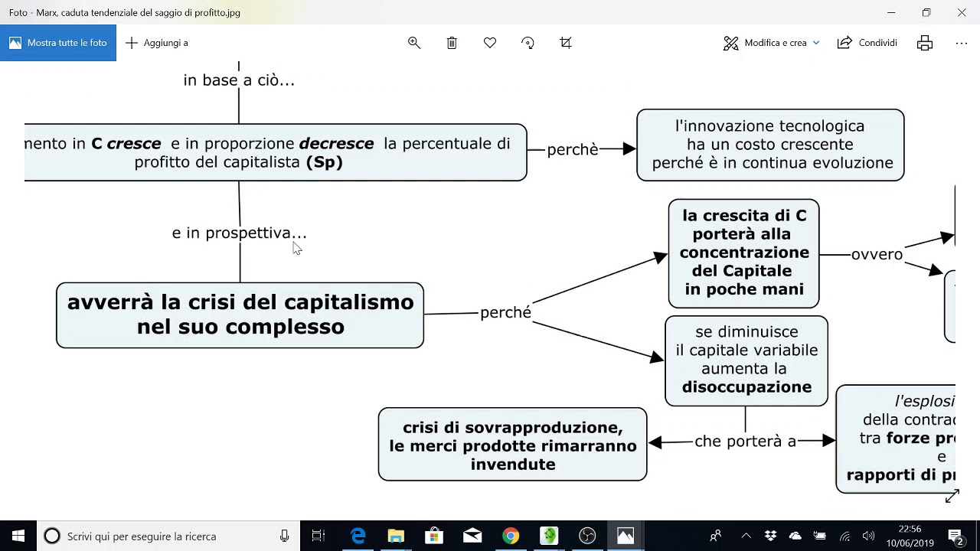Open the Wi-Fi network tray icon
This screenshot has width=980, height=551.
(844, 536)
